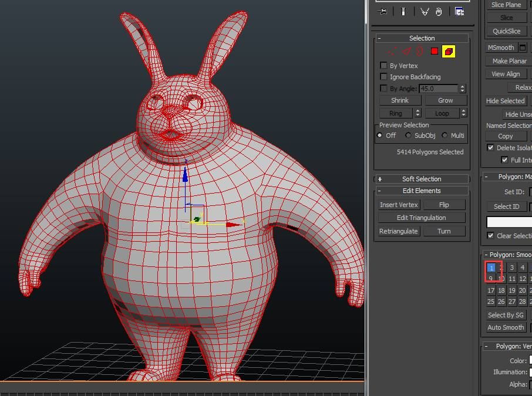Viewport: 532px width, 396px height.
Task: Open Configure Modifier Sets icon
Action: point(460,12)
